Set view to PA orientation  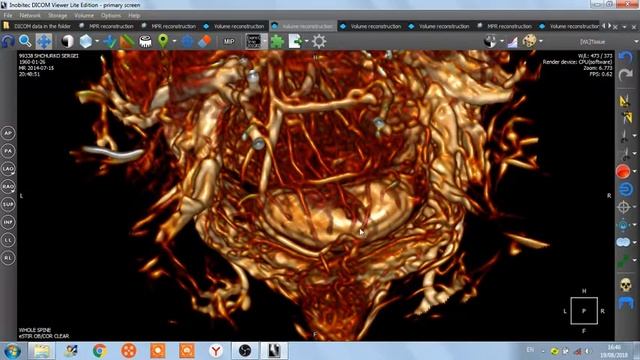click(8, 151)
